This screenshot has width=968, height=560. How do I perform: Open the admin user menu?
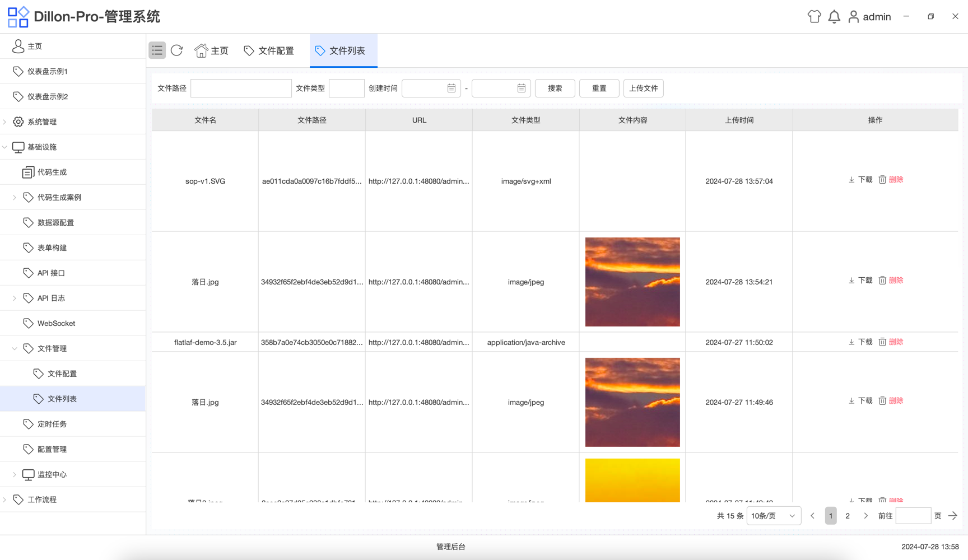869,17
